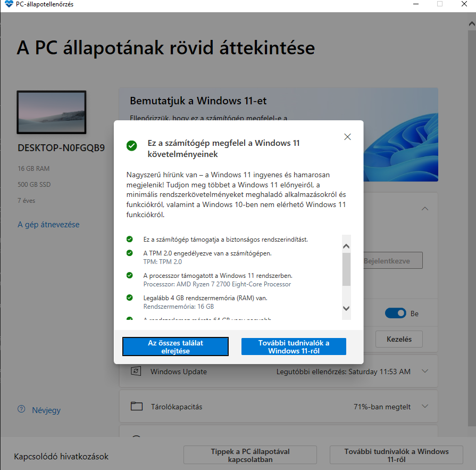The height and width of the screenshot is (470, 476).
Task: Click the main window scroll-up arrow
Action: pyautogui.click(x=472, y=24)
